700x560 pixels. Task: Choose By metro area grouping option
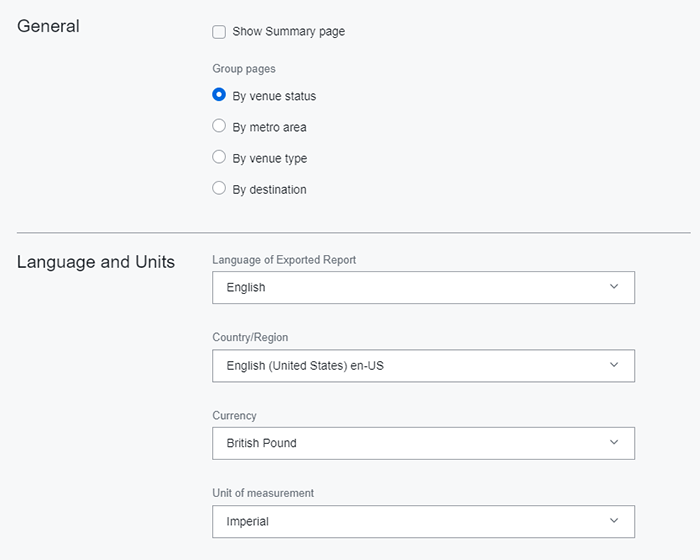click(219, 126)
